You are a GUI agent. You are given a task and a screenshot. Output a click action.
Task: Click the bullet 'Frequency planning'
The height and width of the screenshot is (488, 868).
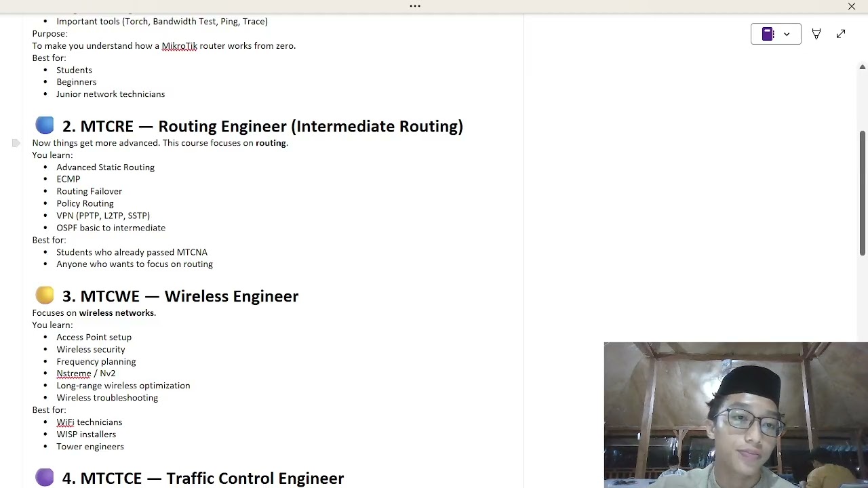(96, 361)
